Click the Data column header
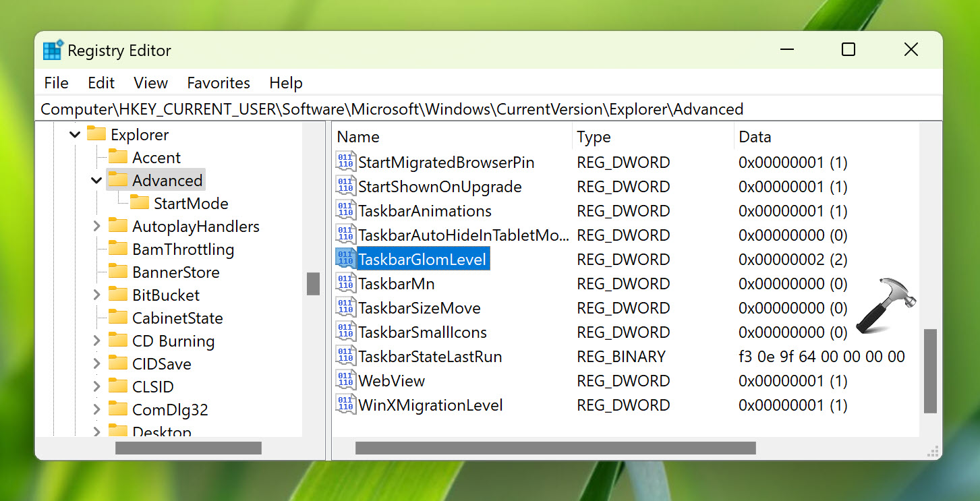The image size is (980, 501). (755, 137)
